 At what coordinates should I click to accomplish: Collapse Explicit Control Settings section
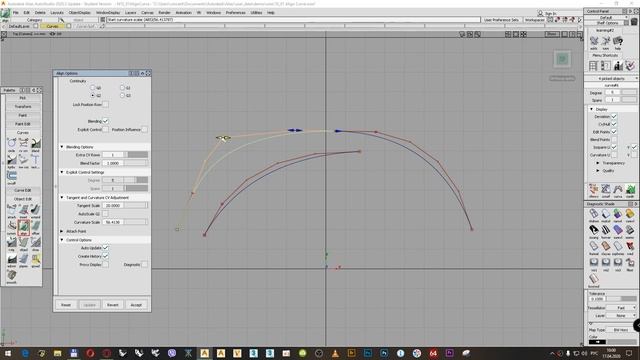[x=62, y=172]
